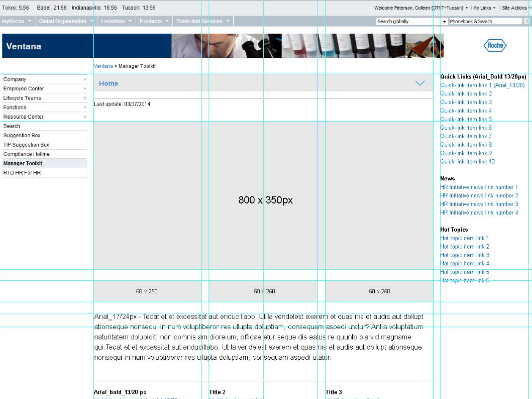Open Compliance Hotline navigation item

44,154
